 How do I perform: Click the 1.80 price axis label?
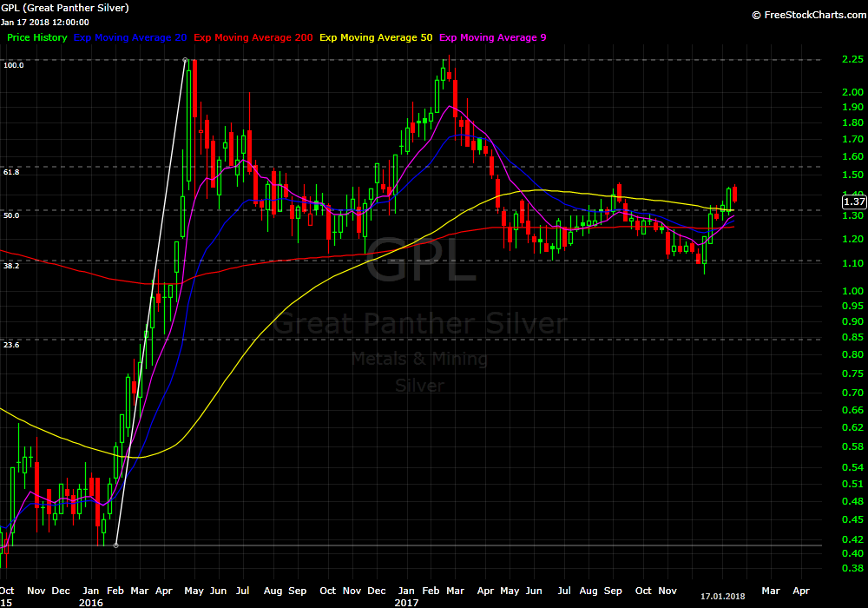click(x=852, y=123)
